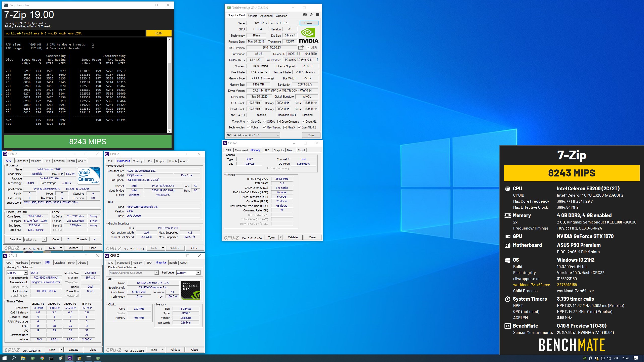Toggle the DirectCompute checkbox
Viewport: 644px width, 362px height.
[279, 121]
